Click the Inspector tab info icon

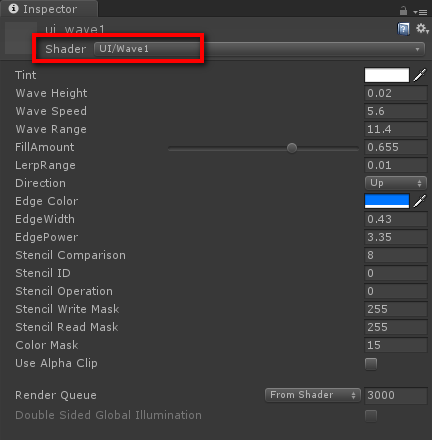tap(13, 9)
